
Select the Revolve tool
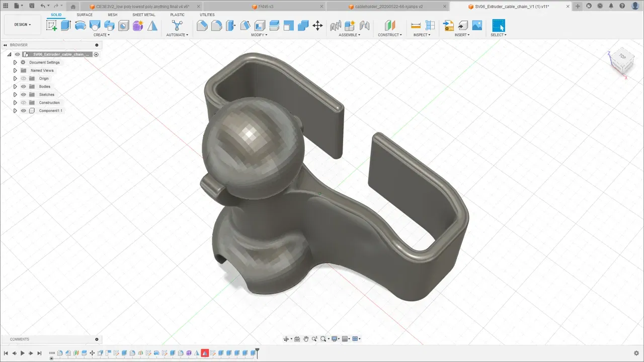pos(80,26)
